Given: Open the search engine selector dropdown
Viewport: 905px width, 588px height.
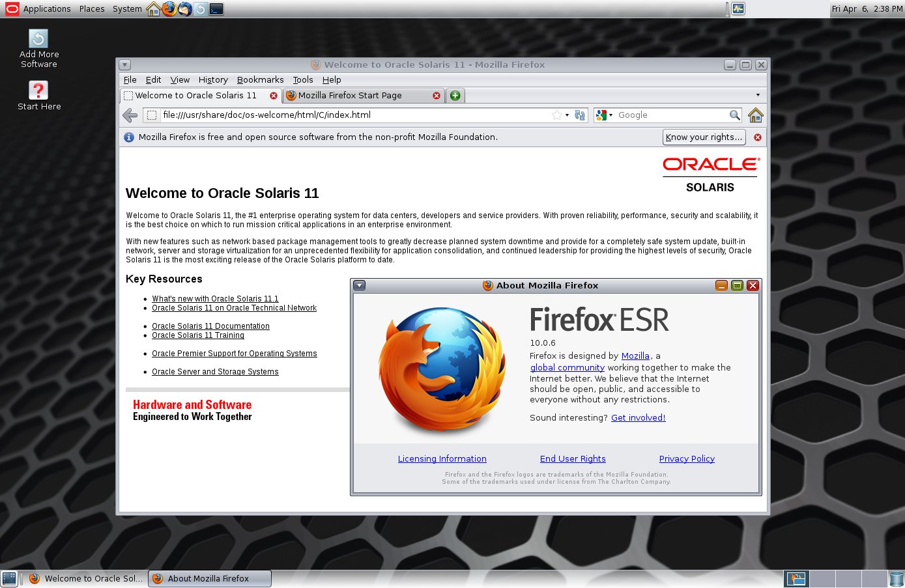Looking at the screenshot, I should click(x=604, y=115).
